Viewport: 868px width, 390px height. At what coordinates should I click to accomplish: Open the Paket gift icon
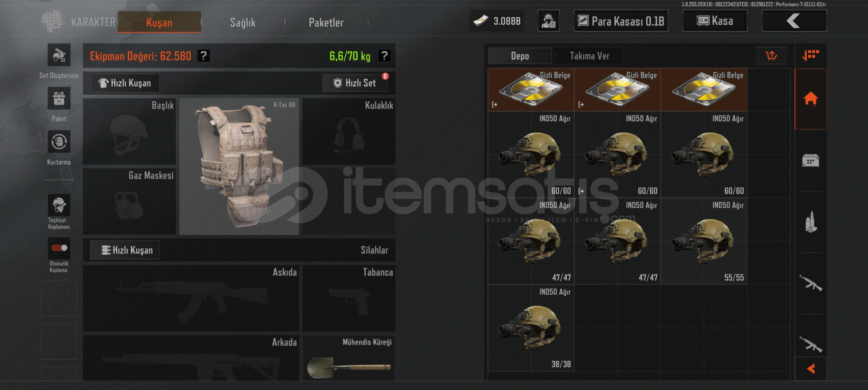coord(59,99)
